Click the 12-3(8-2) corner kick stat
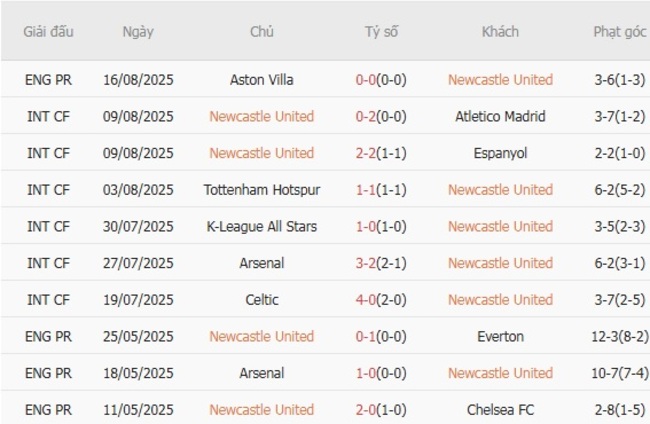Screen dimensions: 650x424 (x=620, y=337)
